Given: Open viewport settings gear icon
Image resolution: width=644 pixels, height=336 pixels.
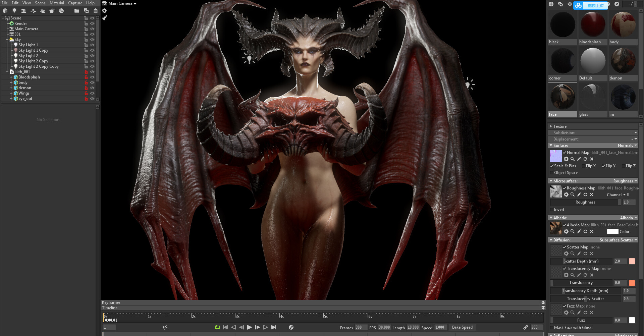Looking at the screenshot, I should tap(104, 11).
